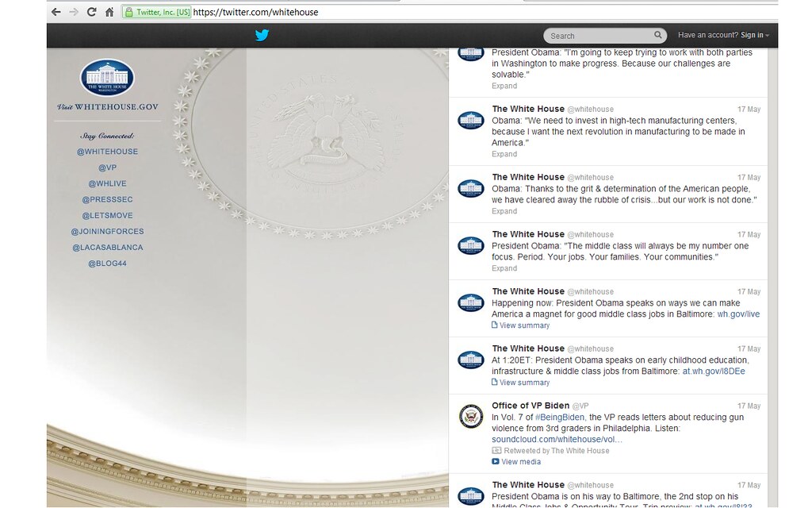The width and height of the screenshot is (812, 508).
Task: Reload the page with the refresh icon
Action: coord(92,12)
